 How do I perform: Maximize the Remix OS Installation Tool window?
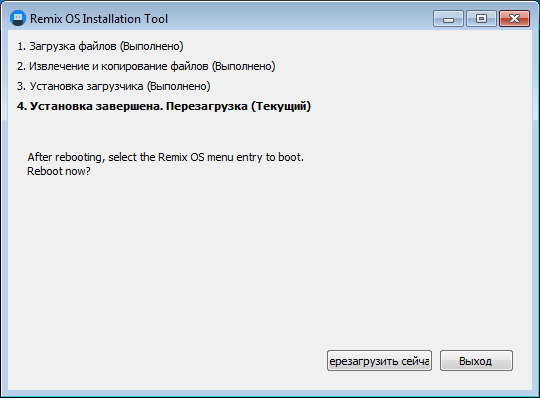pos(481,19)
